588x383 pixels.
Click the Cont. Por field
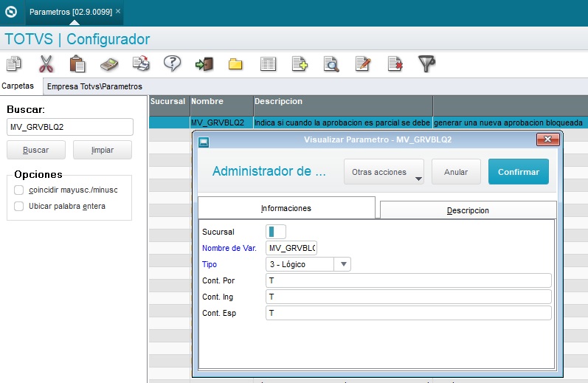pos(409,280)
